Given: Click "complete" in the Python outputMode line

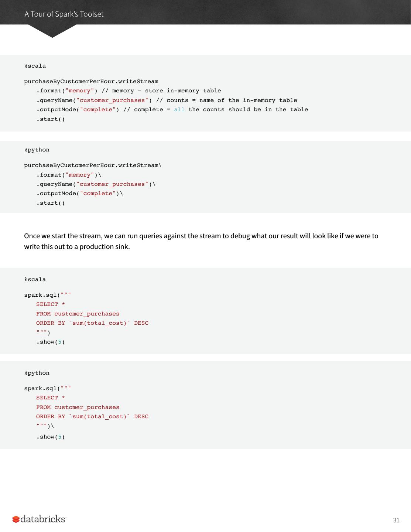Looking at the screenshot, I should pos(98,193).
